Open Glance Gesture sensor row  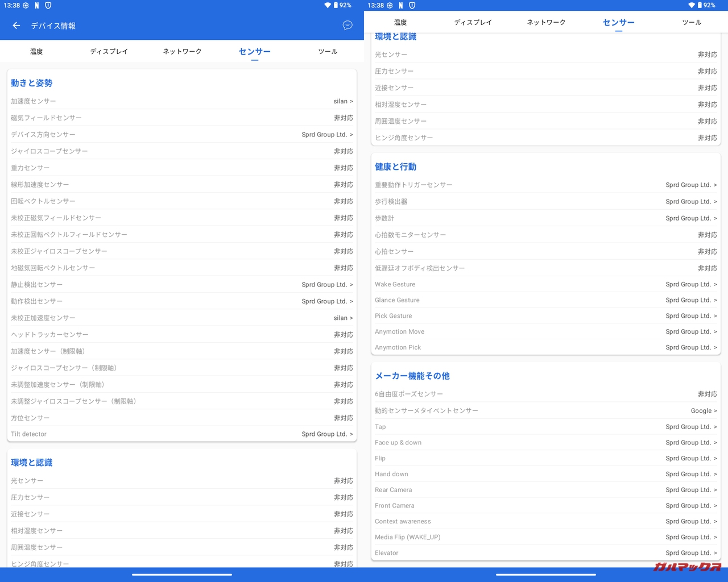546,300
